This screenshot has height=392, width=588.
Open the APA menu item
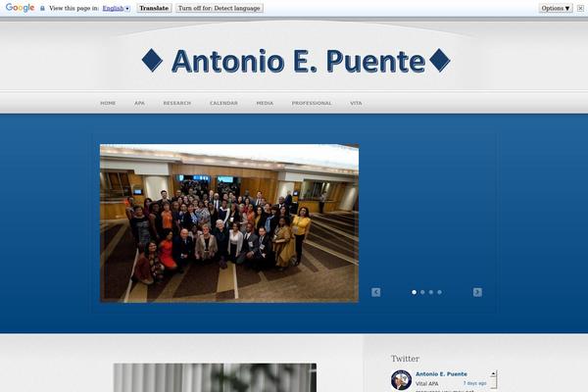(x=139, y=103)
